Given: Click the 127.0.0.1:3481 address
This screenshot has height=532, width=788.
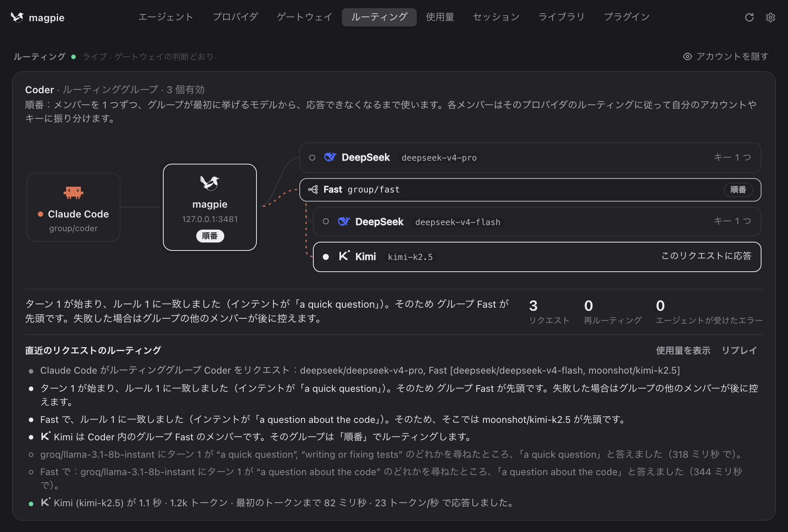Looking at the screenshot, I should (210, 219).
